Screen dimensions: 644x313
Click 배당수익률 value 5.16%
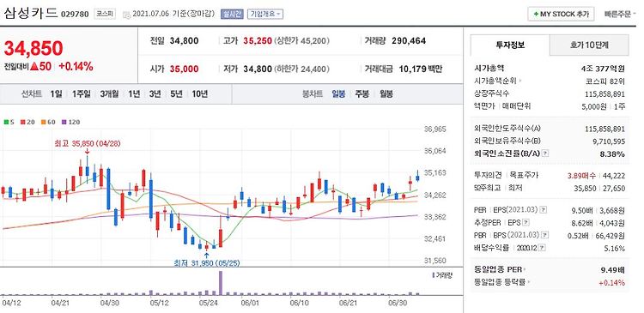pos(616,249)
